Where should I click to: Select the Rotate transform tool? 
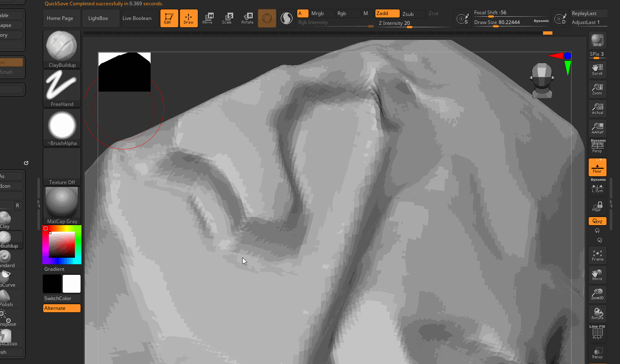[247, 18]
